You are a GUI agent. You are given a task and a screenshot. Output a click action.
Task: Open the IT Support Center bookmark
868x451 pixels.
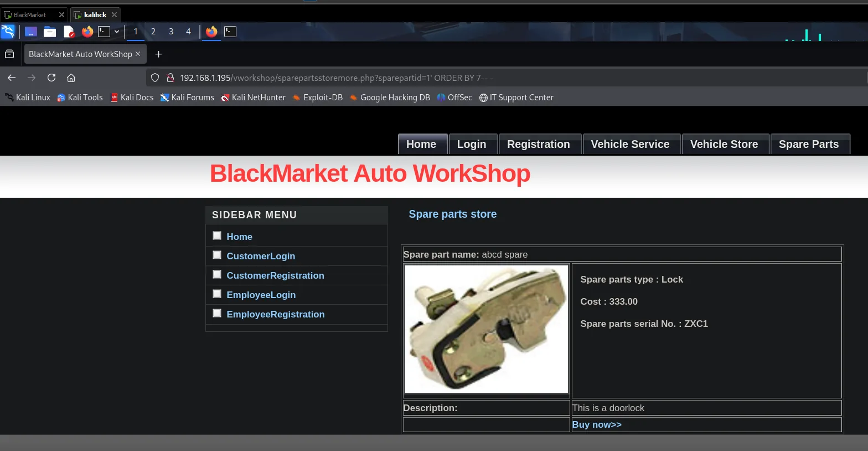point(516,98)
